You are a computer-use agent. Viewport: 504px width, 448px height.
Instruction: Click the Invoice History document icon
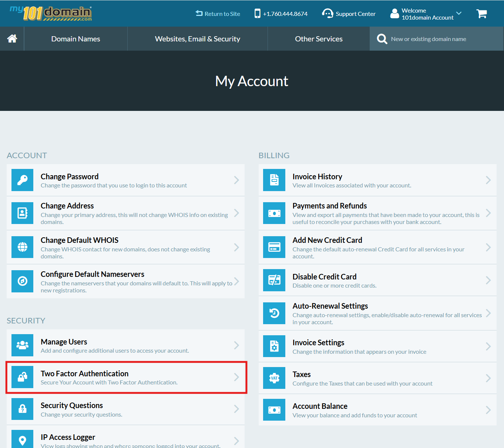click(274, 180)
